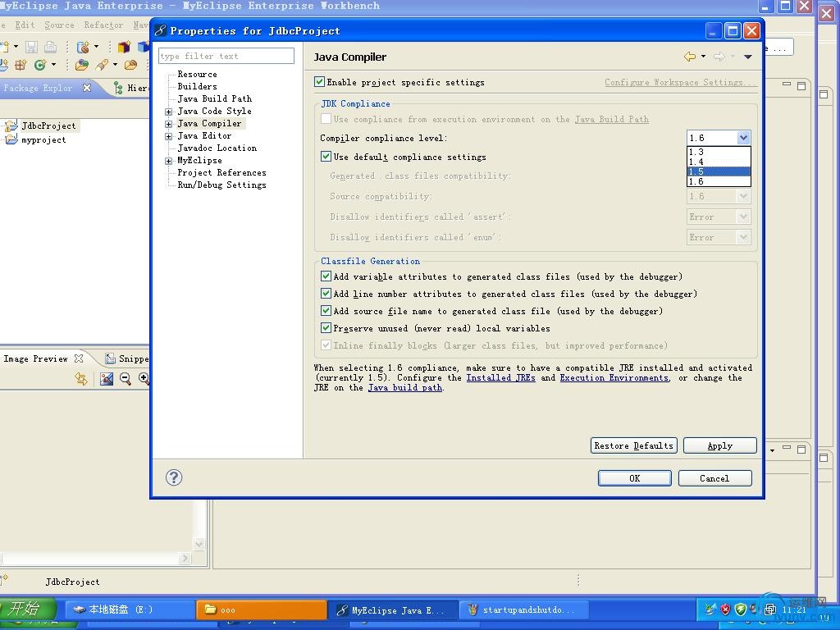Close the Image Preview view tab
840x630 pixels.
pyautogui.click(x=79, y=358)
